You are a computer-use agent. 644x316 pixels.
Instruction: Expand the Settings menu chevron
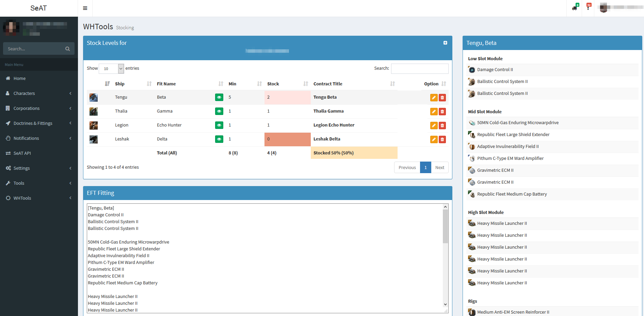pyautogui.click(x=70, y=168)
